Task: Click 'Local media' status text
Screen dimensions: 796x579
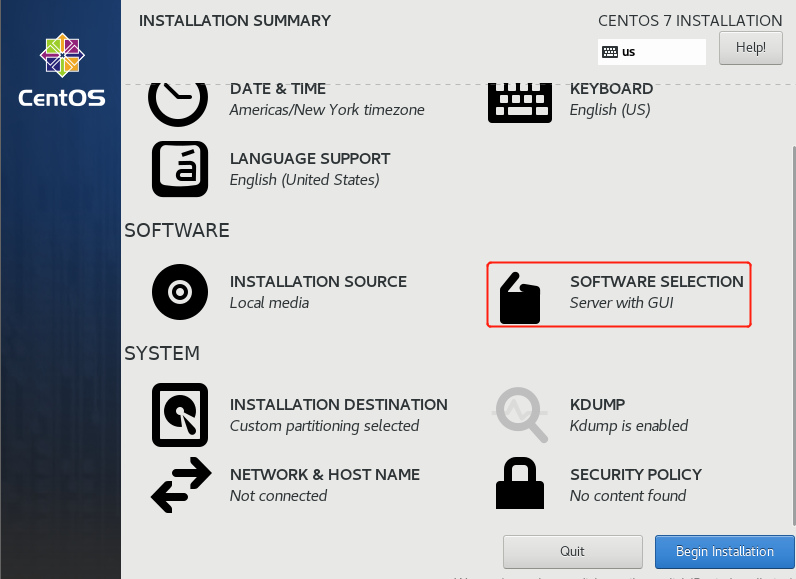Action: click(x=270, y=303)
